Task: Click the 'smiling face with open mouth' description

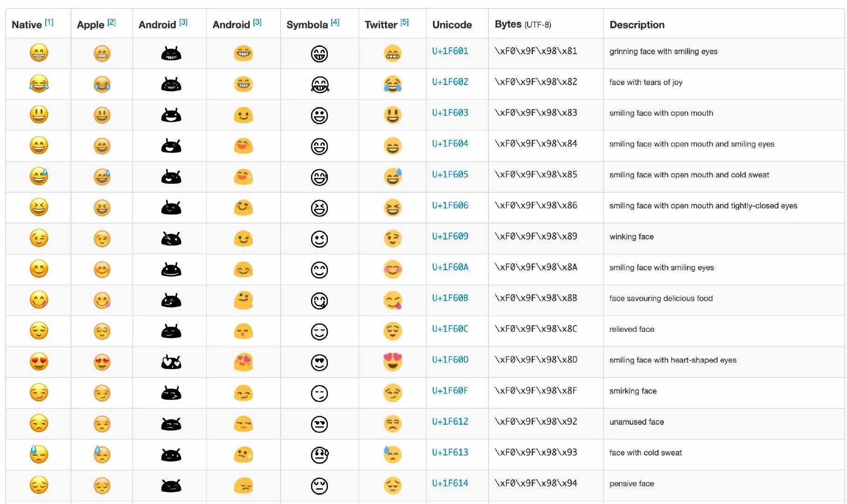Action: pos(661,113)
